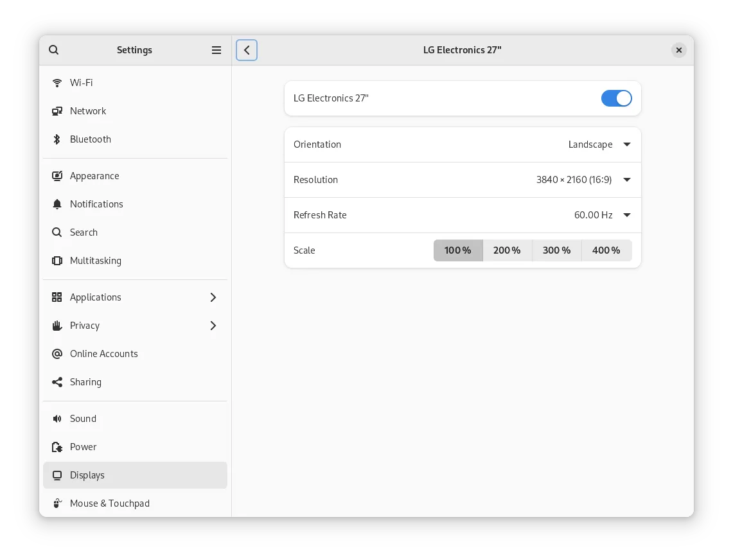Switch to Mouse & Touchpad settings
Viewport: 733px width, 560px height.
tap(109, 503)
